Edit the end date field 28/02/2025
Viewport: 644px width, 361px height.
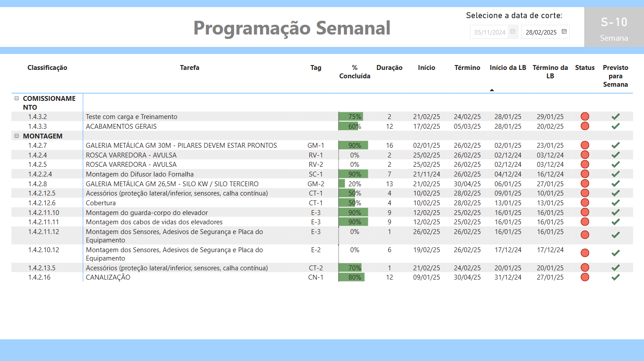541,32
